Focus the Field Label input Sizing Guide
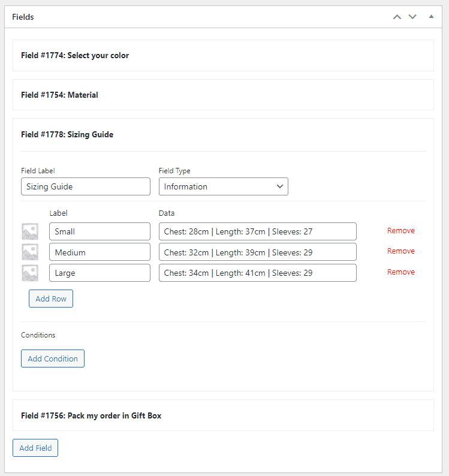This screenshot has width=449, height=476. (x=86, y=186)
